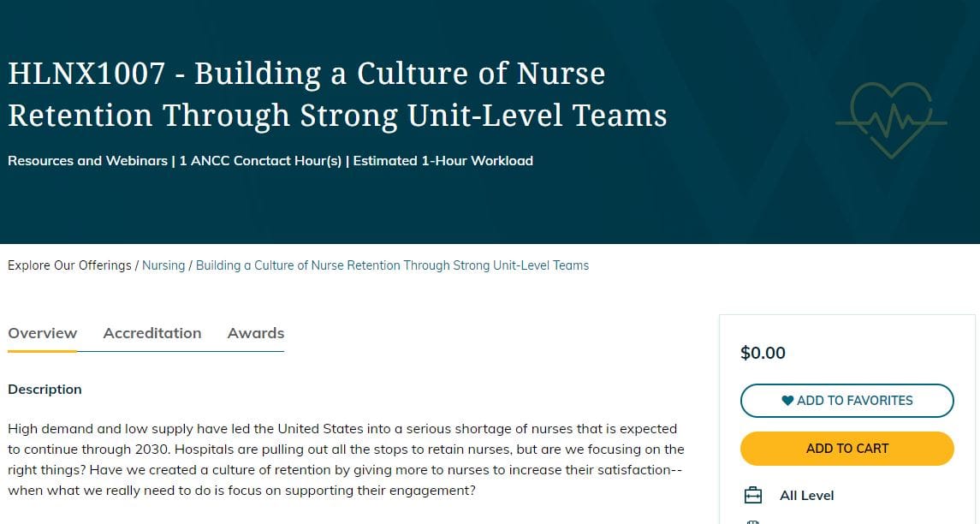Click the Add to Favorites button label
980x524 pixels.
(854, 400)
